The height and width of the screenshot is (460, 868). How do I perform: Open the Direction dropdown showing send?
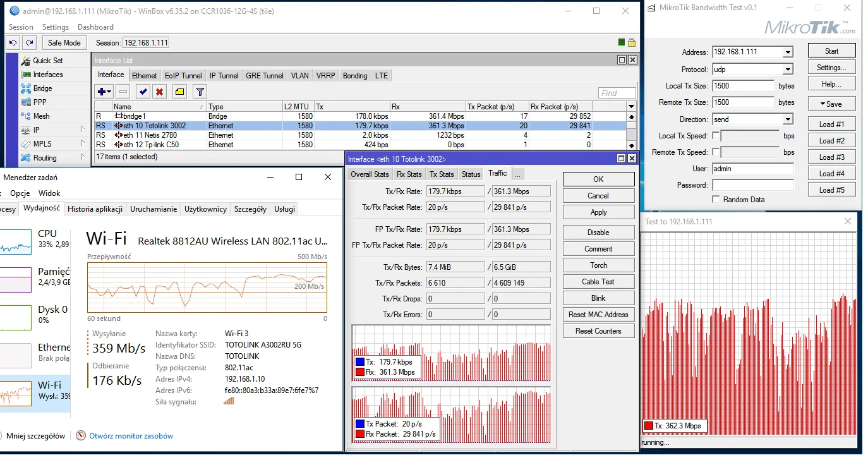788,119
